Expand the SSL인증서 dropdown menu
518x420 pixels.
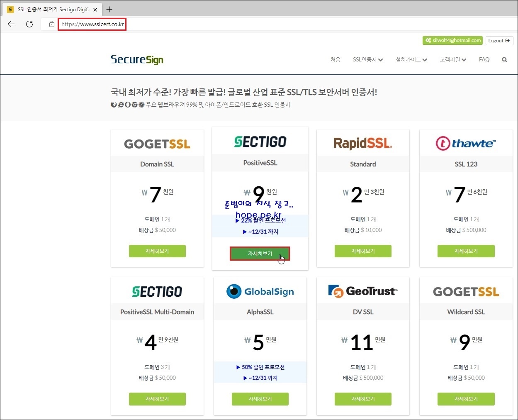(x=368, y=60)
